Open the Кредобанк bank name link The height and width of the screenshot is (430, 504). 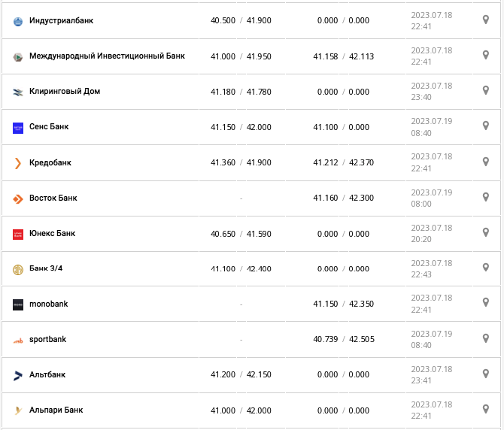click(50, 162)
